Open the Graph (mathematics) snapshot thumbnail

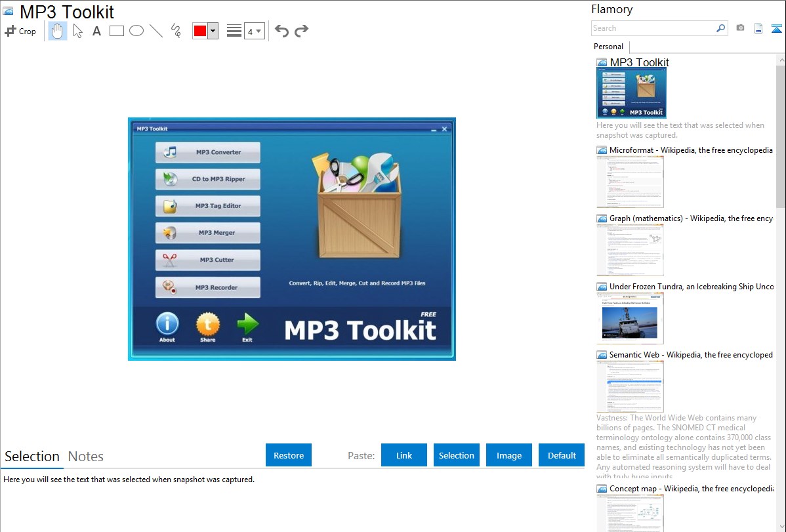click(630, 250)
